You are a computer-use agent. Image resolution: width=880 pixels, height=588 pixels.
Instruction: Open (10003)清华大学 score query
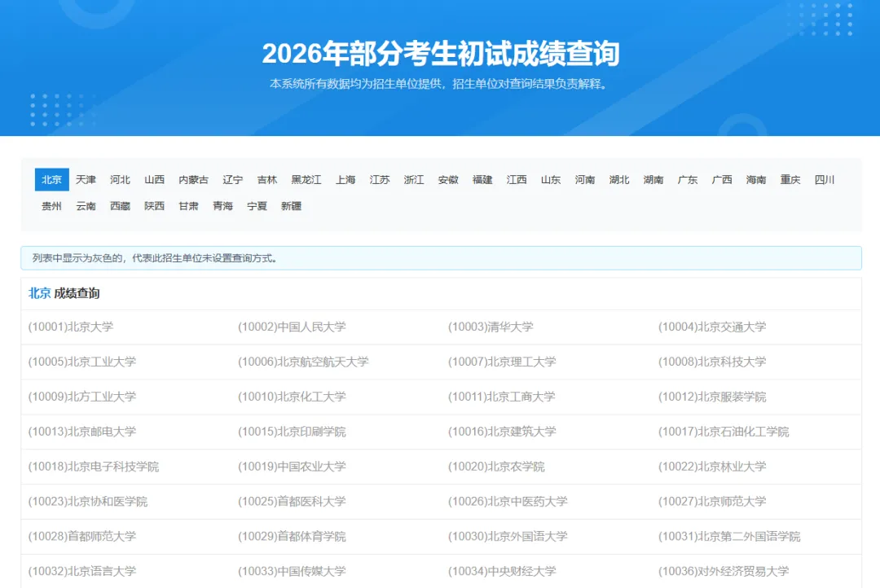point(491,327)
